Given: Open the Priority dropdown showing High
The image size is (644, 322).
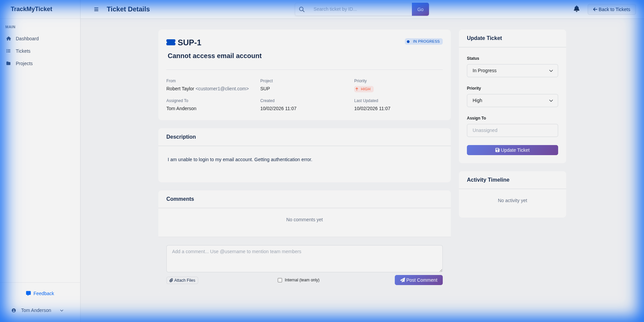Looking at the screenshot, I should point(513,100).
